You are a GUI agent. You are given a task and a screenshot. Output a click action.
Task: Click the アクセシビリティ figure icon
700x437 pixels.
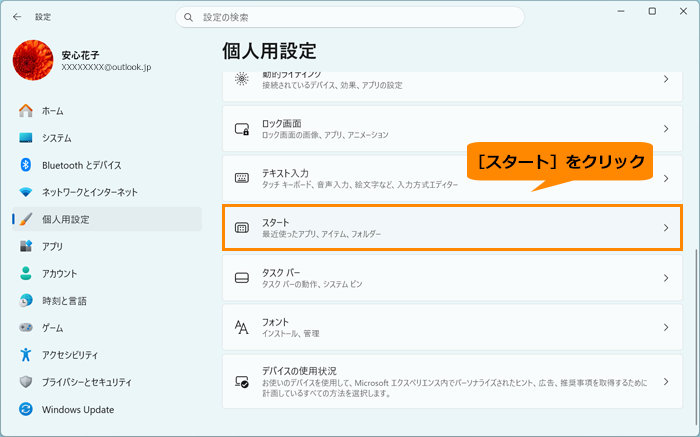point(26,355)
